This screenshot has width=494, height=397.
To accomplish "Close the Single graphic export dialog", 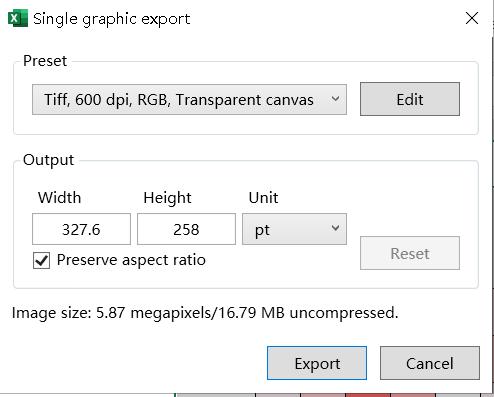I will [472, 18].
